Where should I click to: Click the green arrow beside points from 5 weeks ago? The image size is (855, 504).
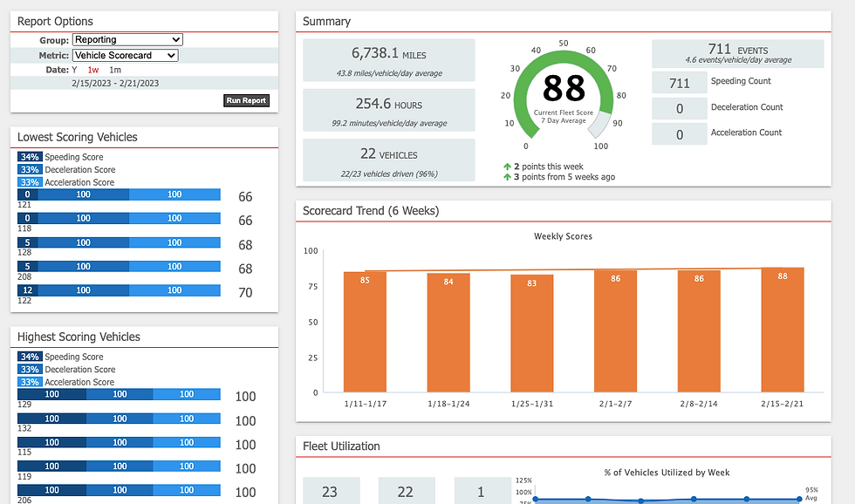[x=507, y=177]
